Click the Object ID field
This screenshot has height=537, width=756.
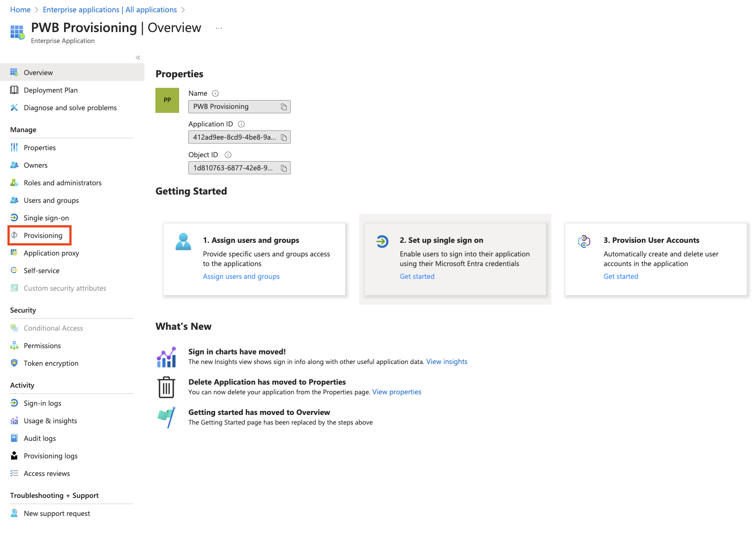(x=239, y=168)
